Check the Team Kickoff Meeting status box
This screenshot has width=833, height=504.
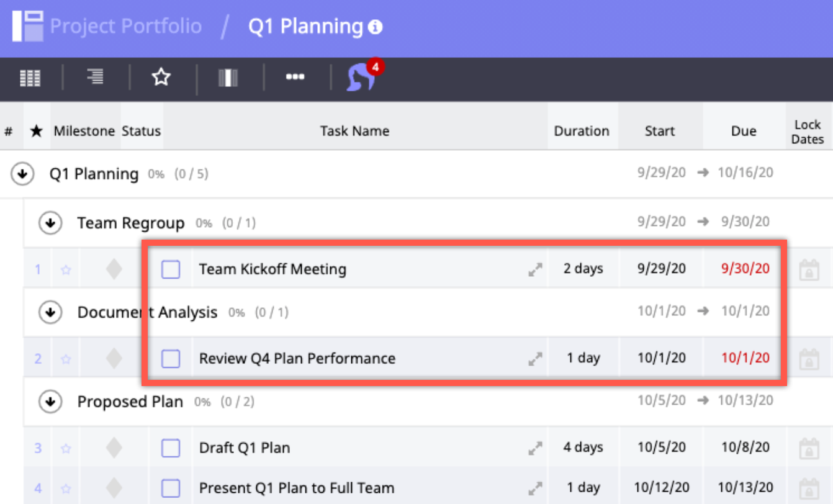(171, 269)
